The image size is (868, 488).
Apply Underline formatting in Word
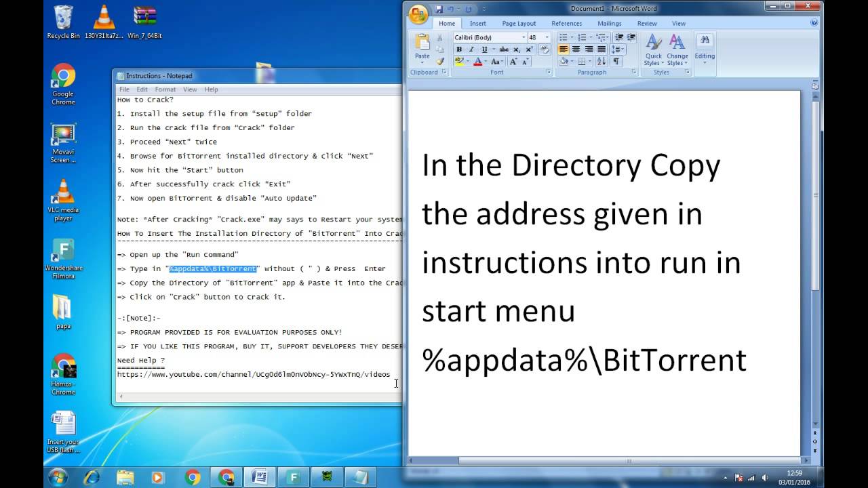[x=484, y=49]
